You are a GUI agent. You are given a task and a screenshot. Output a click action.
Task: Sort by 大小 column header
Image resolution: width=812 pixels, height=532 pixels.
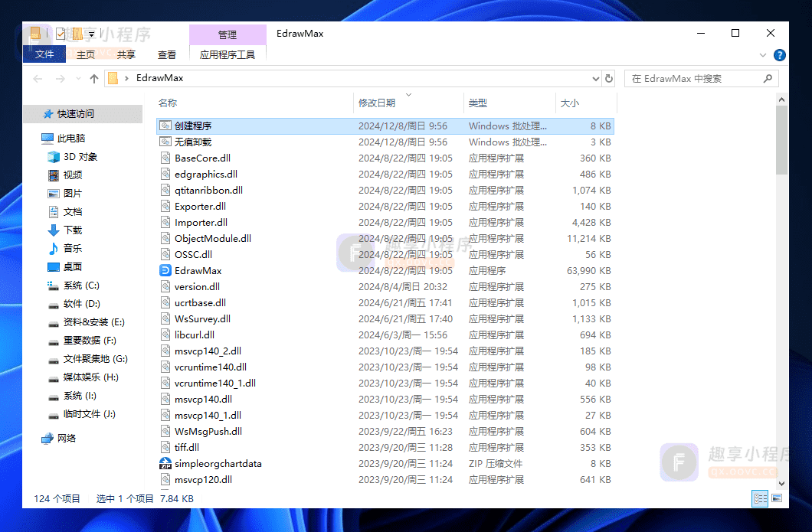coord(586,103)
